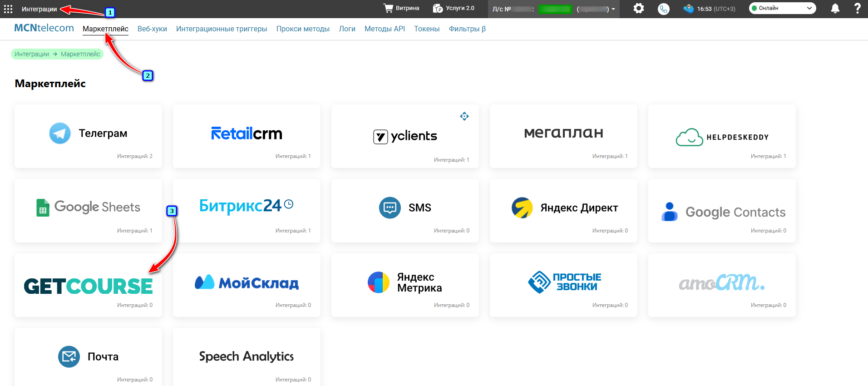Image resolution: width=868 pixels, height=386 pixels.
Task: Click the phone dialer icon
Action: (664, 9)
